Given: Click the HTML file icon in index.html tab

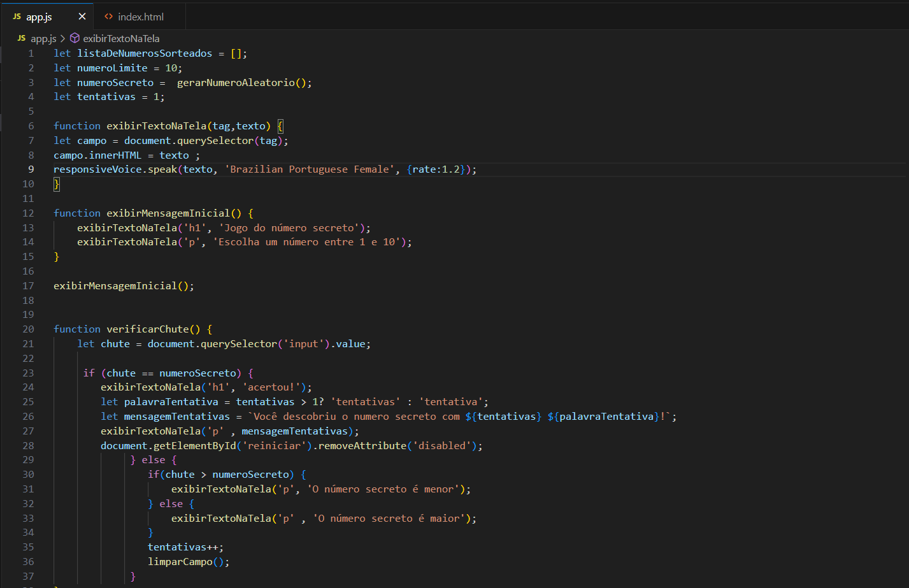Looking at the screenshot, I should [x=109, y=17].
